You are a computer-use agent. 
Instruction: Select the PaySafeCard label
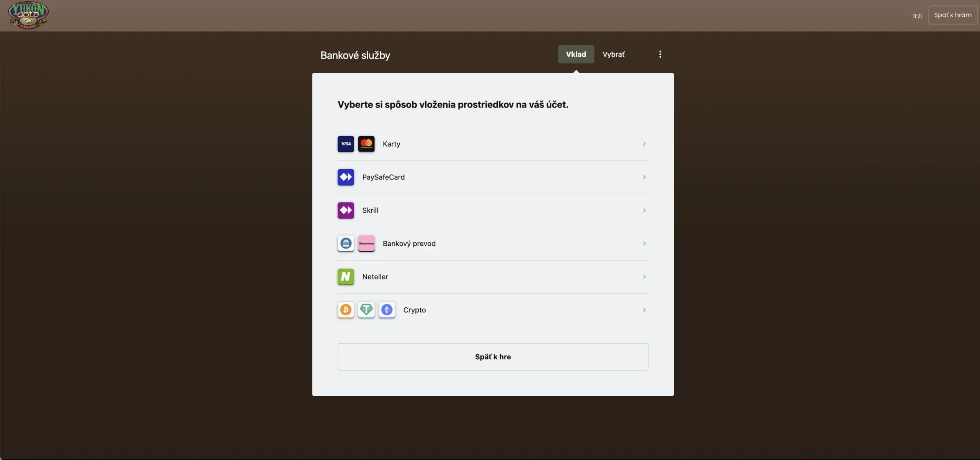pos(383,177)
